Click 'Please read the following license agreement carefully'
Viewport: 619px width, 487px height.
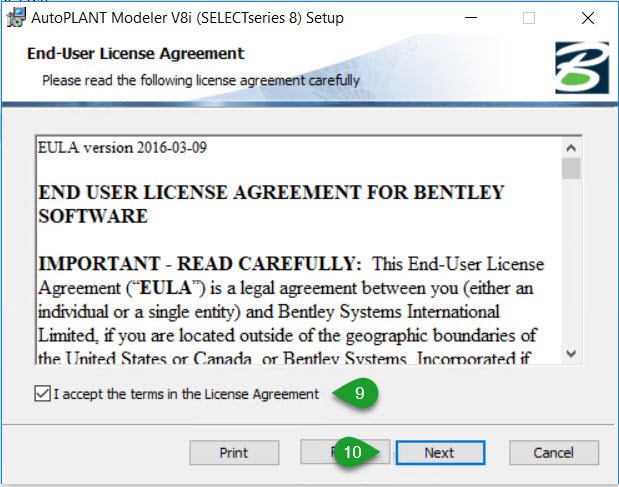201,81
